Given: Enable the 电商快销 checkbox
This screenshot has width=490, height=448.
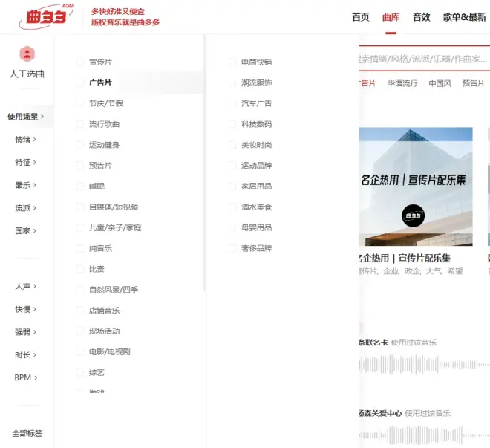Looking at the screenshot, I should pyautogui.click(x=232, y=62).
